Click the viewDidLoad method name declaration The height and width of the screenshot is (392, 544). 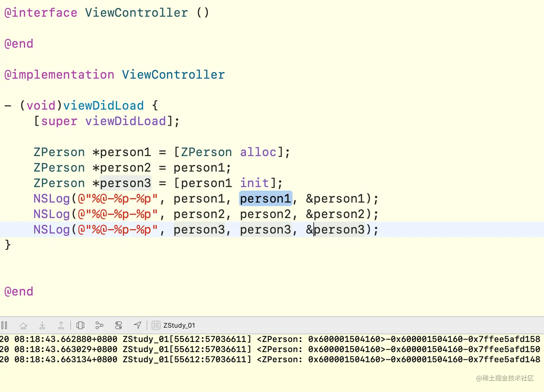click(104, 105)
